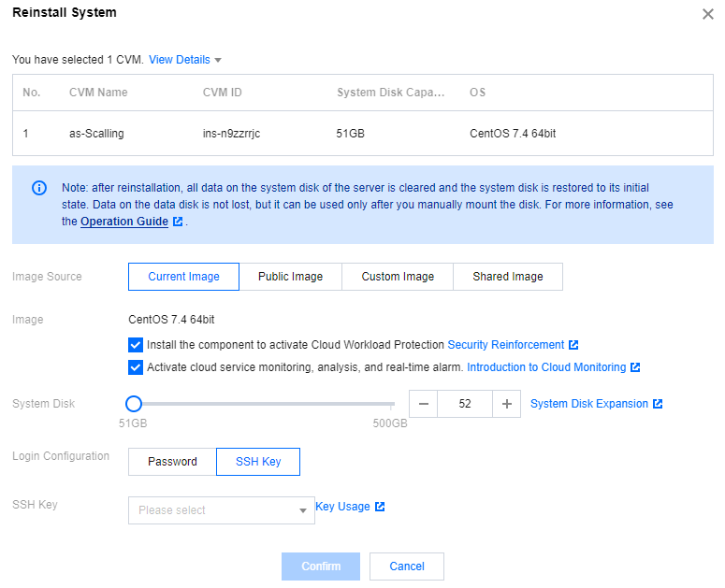
Task: Click the System Disk Capa... column header
Action: pos(391,93)
